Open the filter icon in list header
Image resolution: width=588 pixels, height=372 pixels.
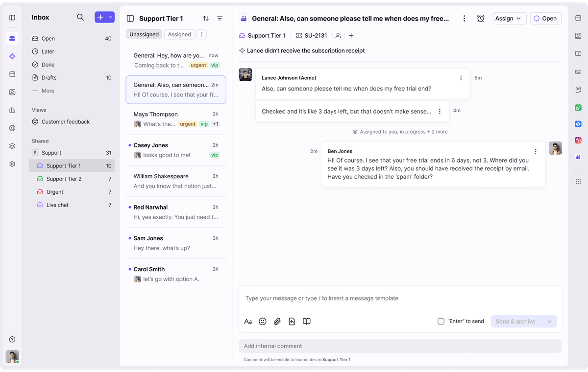pos(220,18)
